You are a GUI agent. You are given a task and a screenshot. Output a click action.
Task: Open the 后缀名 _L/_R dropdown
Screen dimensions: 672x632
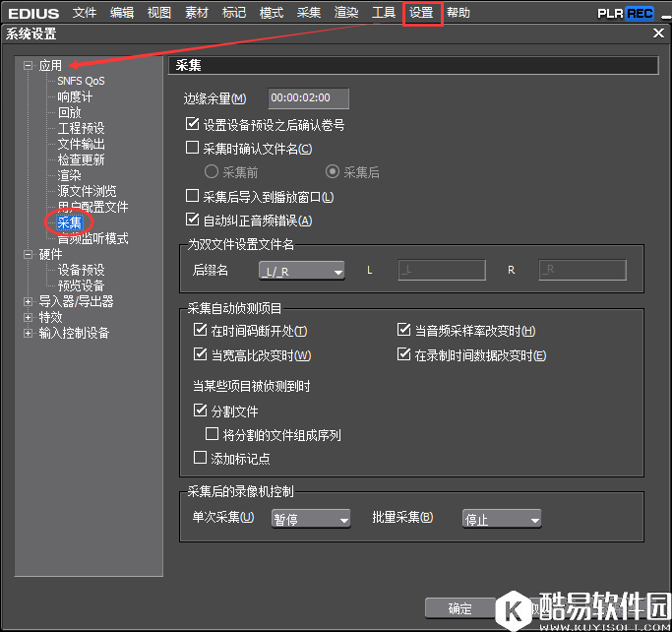[x=302, y=271]
